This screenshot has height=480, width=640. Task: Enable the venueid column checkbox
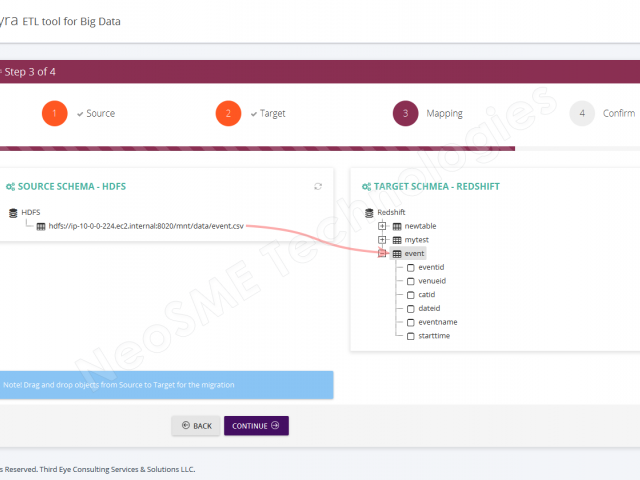coord(410,282)
